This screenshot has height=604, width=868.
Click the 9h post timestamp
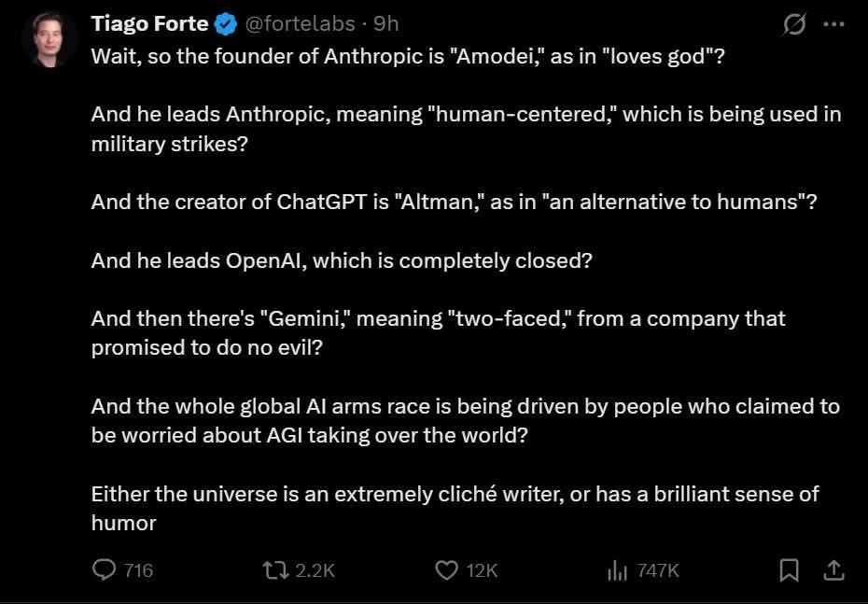pos(385,22)
